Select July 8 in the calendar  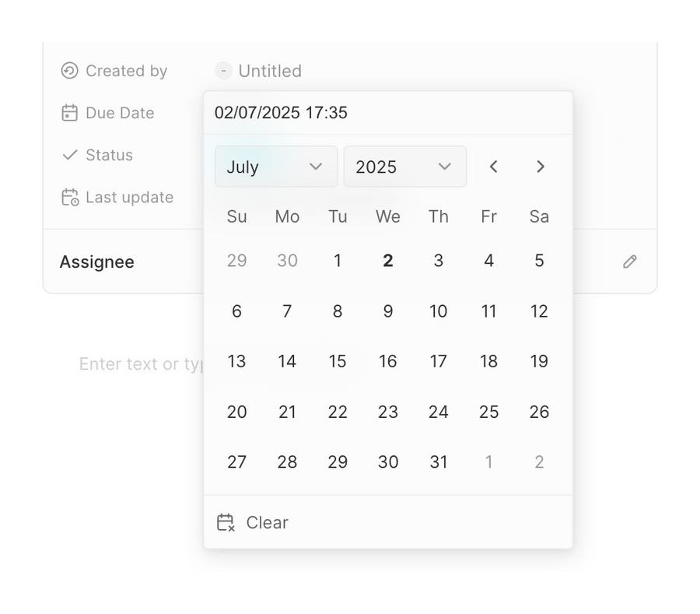[338, 311]
